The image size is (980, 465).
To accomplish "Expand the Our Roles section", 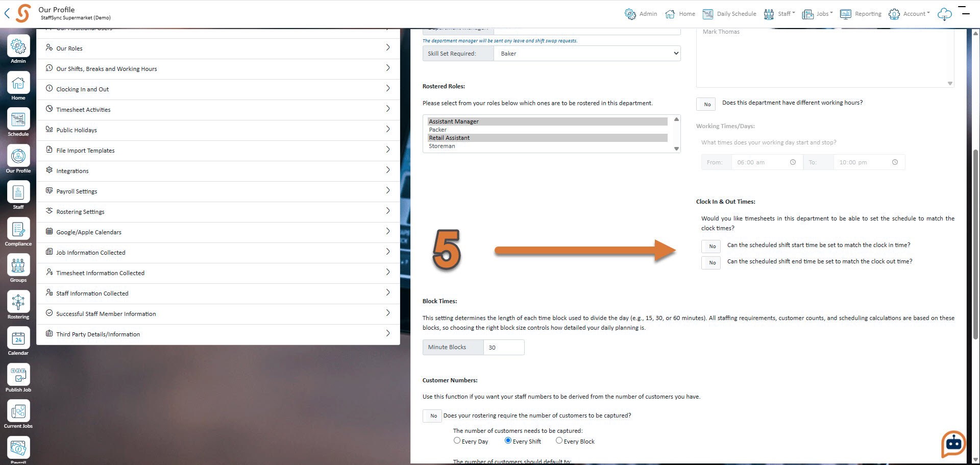I will tap(218, 48).
